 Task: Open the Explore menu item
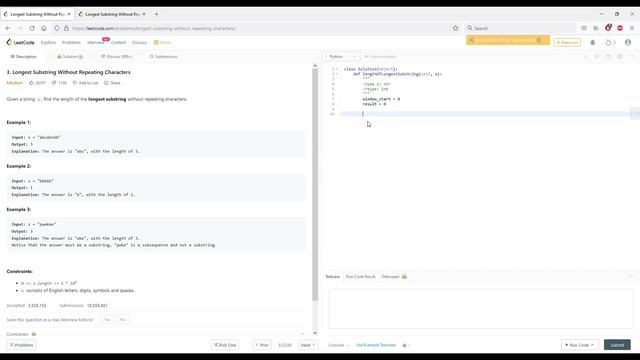(48, 42)
